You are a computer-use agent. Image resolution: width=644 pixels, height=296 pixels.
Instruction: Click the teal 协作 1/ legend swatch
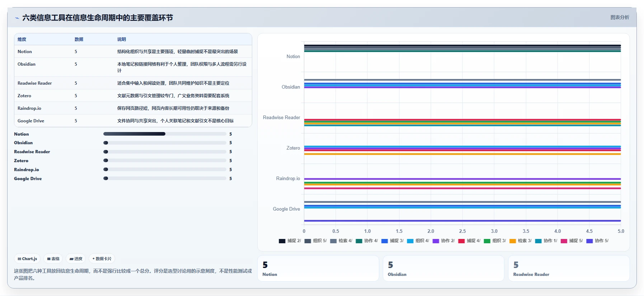pyautogui.click(x=538, y=241)
